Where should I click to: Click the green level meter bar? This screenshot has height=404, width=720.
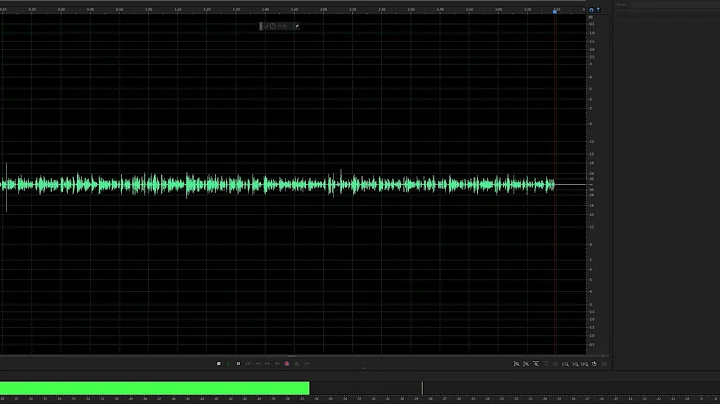click(154, 388)
